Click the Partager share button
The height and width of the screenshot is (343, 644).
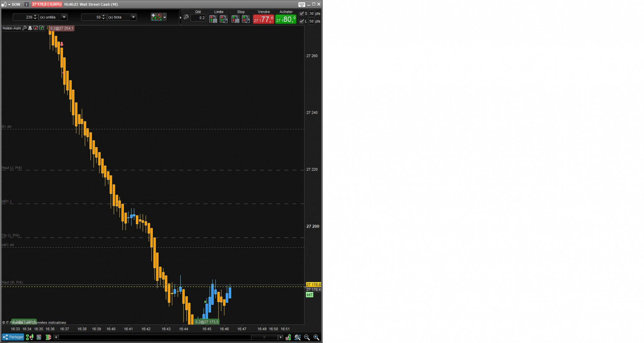pos(13,337)
